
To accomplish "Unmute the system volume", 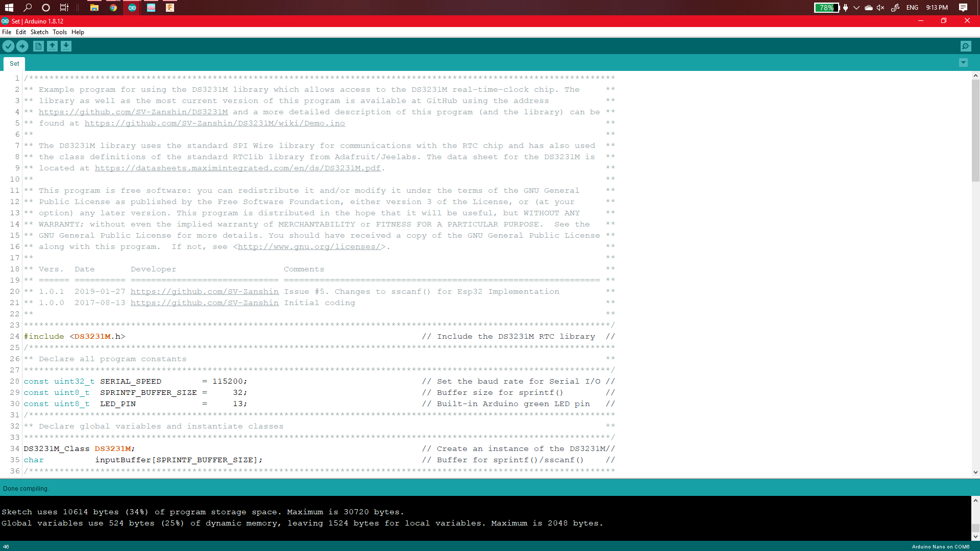I will click(880, 8).
